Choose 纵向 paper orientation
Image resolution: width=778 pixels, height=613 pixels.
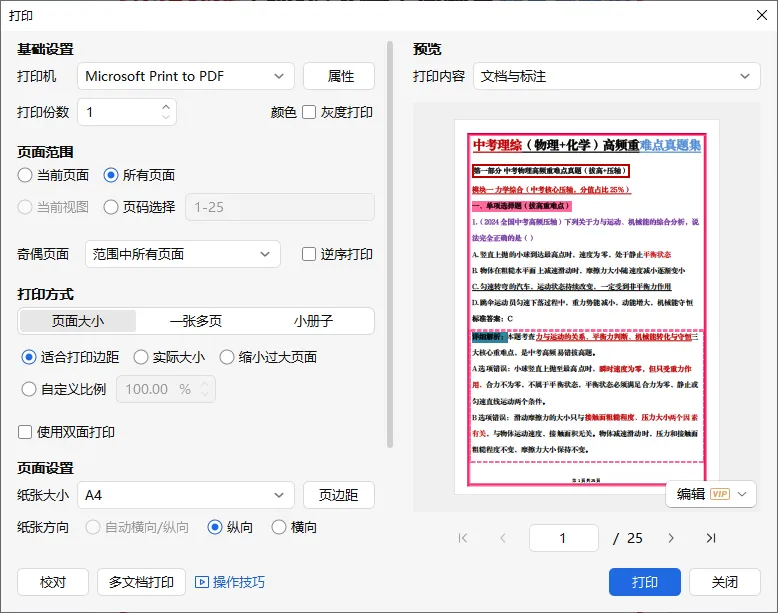point(215,527)
